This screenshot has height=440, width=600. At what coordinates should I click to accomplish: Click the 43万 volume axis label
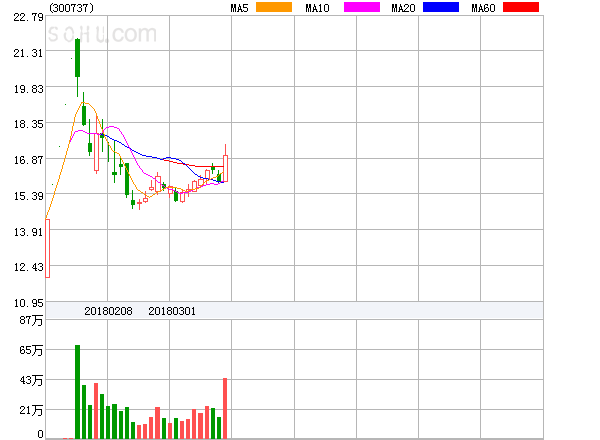coord(31,380)
